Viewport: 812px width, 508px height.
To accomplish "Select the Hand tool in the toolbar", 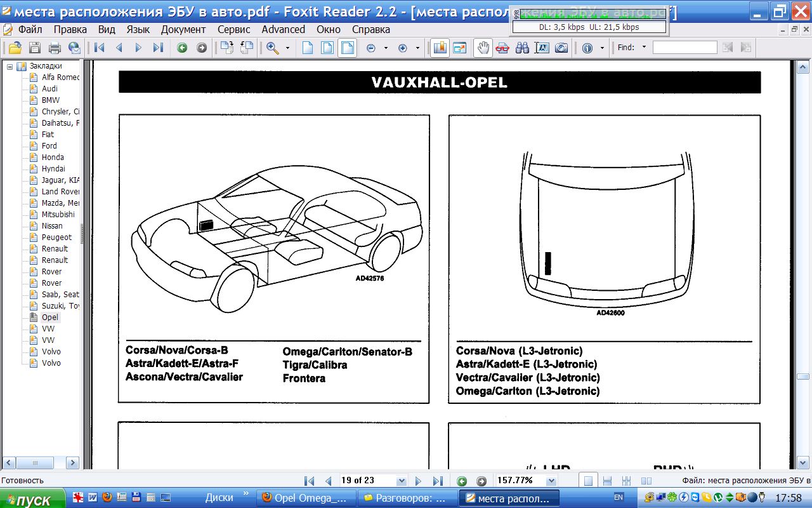I will (x=483, y=48).
